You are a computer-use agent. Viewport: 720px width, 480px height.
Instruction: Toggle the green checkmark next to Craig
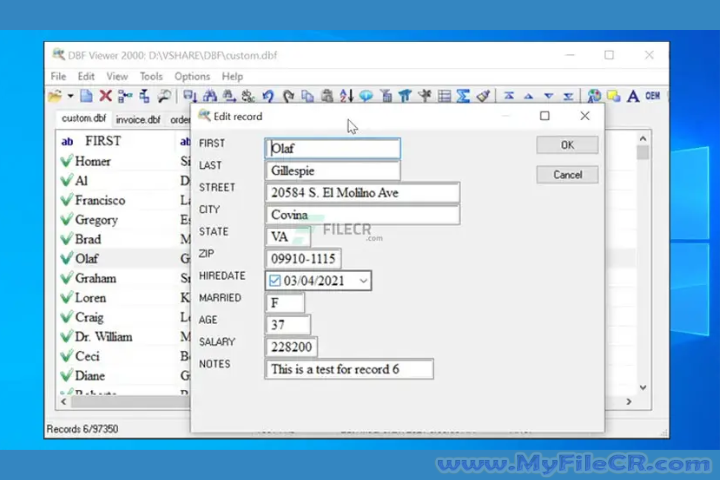pos(67,317)
